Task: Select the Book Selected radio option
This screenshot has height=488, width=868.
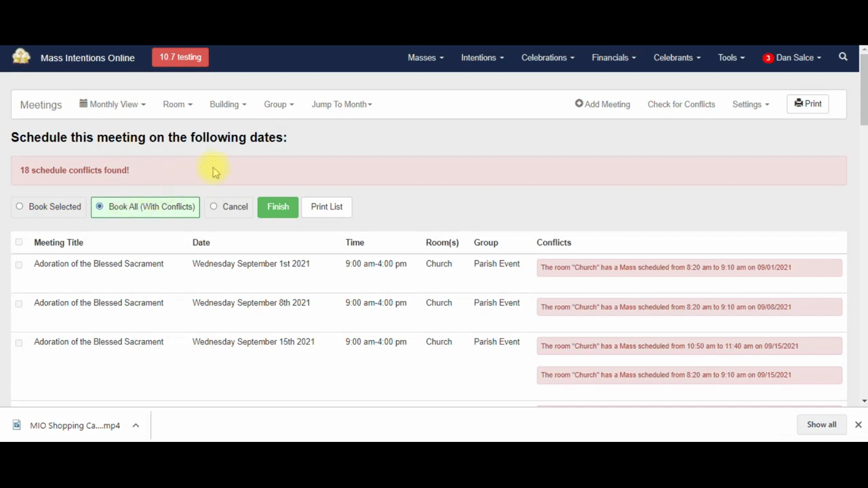Action: (x=20, y=207)
